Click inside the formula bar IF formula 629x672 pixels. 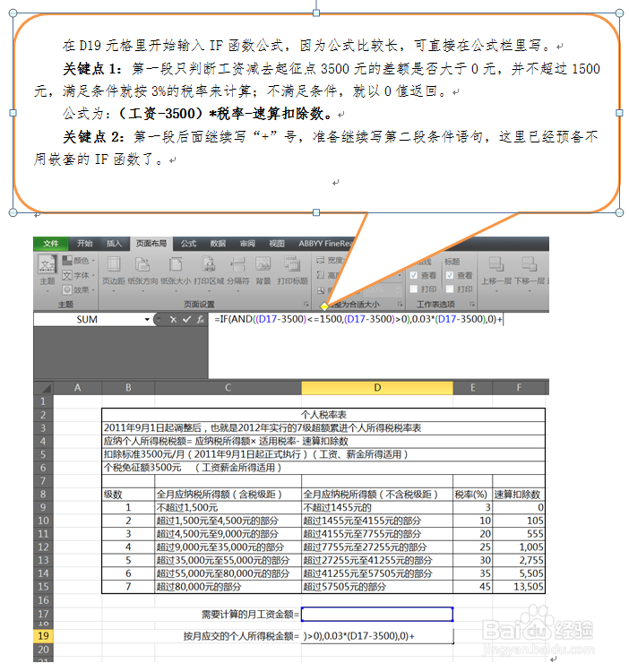tap(358, 319)
